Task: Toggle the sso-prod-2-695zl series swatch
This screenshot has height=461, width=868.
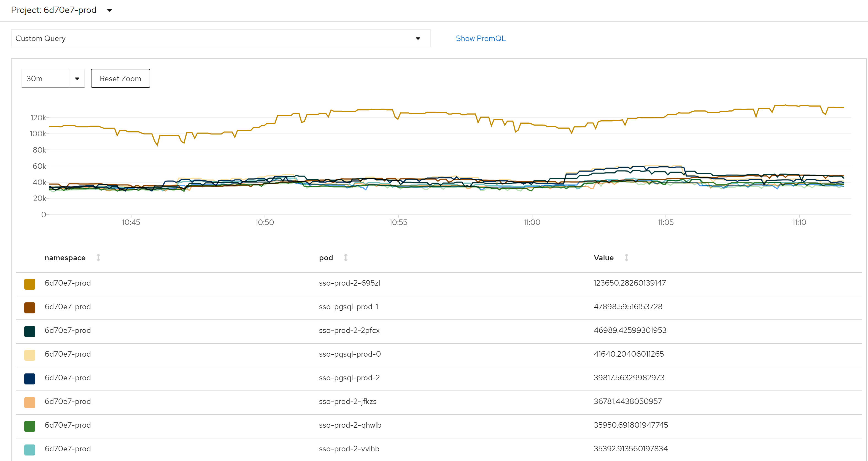Action: 30,284
